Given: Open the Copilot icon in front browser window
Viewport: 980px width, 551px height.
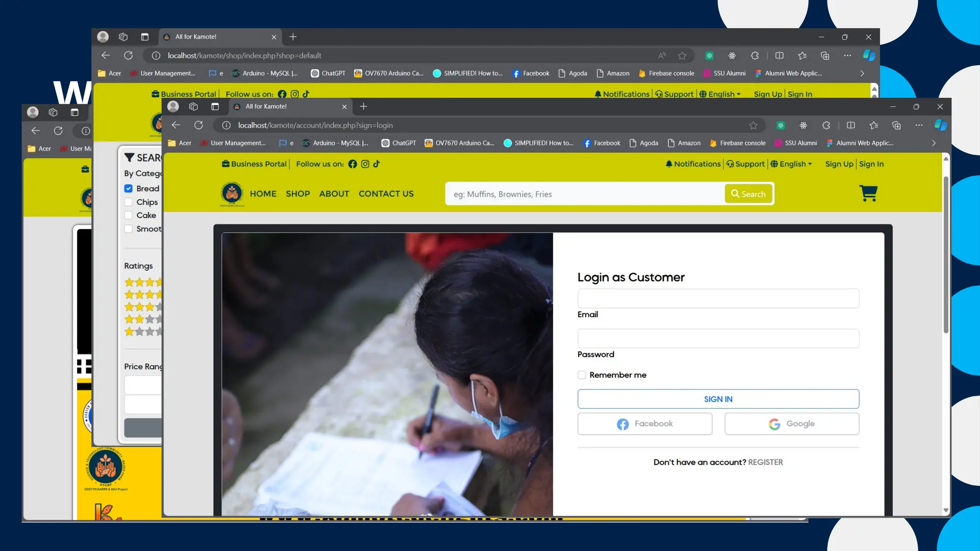Looking at the screenshot, I should [940, 125].
